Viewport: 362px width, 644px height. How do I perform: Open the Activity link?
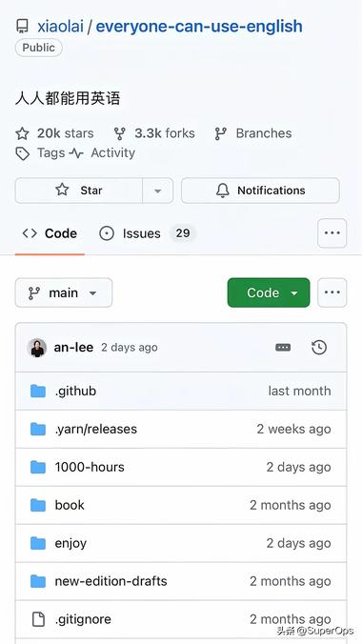[x=112, y=152]
